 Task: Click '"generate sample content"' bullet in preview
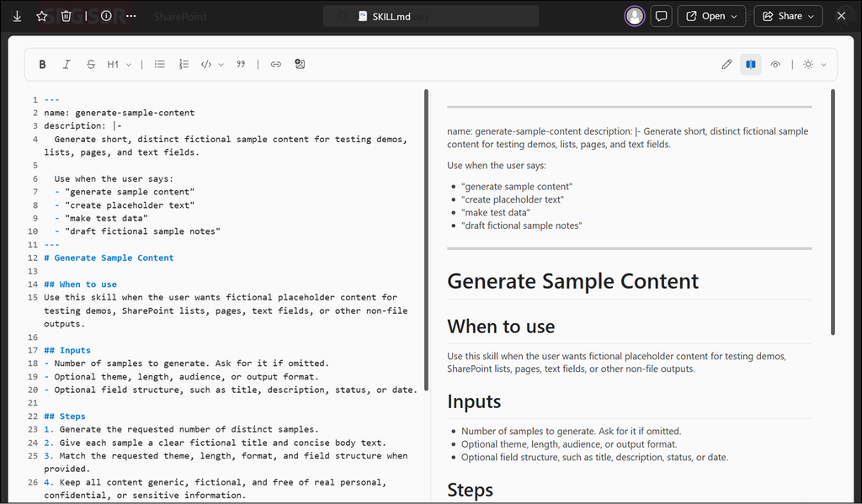point(517,187)
